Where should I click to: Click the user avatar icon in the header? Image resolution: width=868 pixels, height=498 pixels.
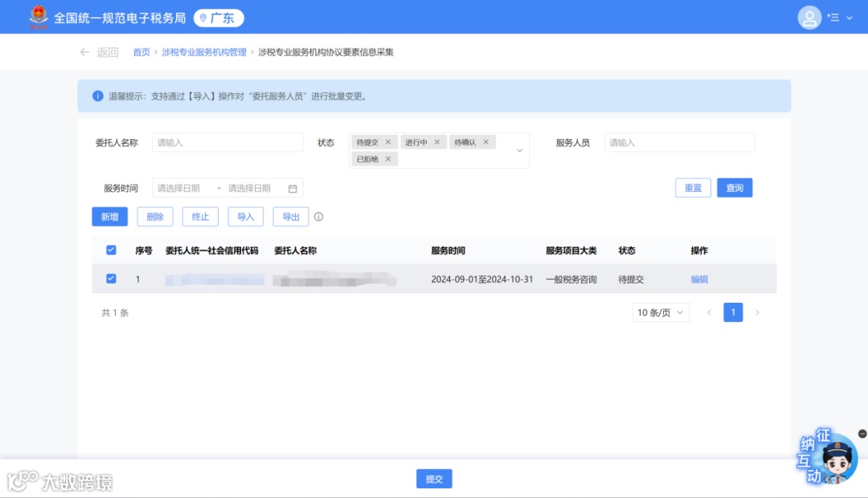pyautogui.click(x=809, y=17)
